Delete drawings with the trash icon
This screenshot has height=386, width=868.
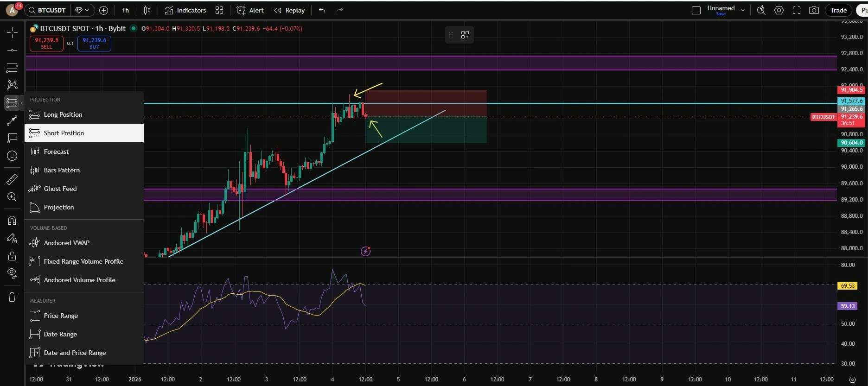click(x=12, y=297)
